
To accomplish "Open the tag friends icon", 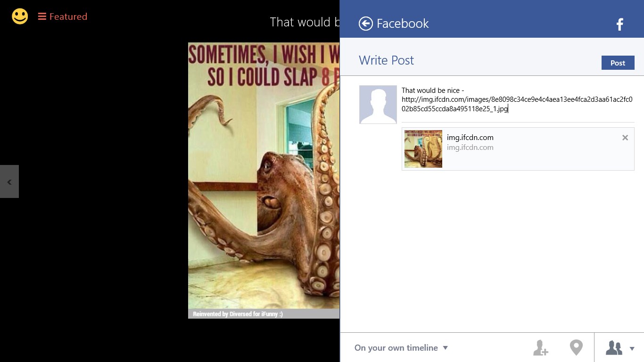I will coord(540,348).
